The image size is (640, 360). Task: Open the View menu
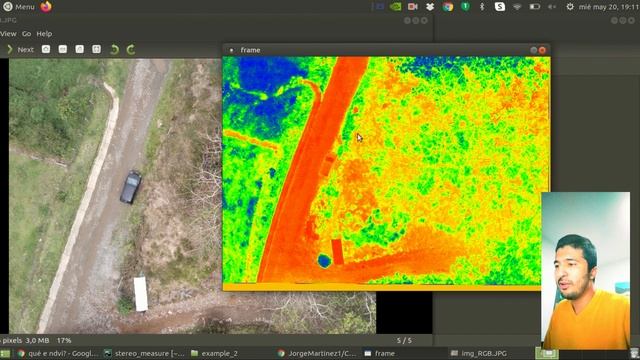click(x=8, y=34)
